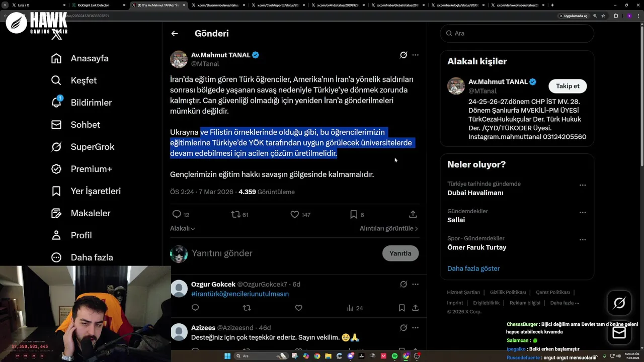This screenshot has height=362, width=644.
Task: Click Grok icon on Mahmut TANAL's post
Action: click(403, 55)
